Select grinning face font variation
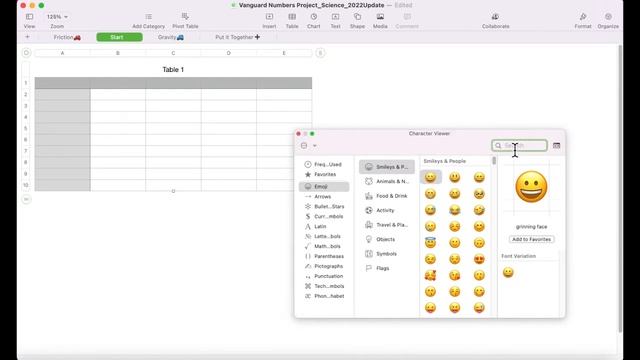This screenshot has width=640, height=360. [508, 272]
